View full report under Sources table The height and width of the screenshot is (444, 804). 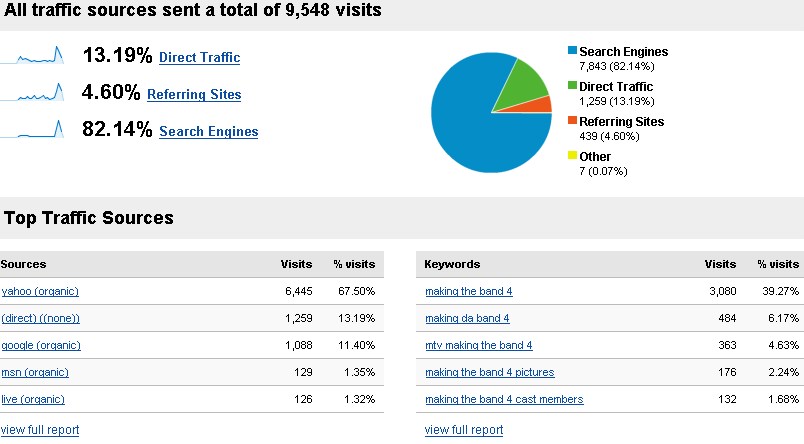(x=39, y=430)
